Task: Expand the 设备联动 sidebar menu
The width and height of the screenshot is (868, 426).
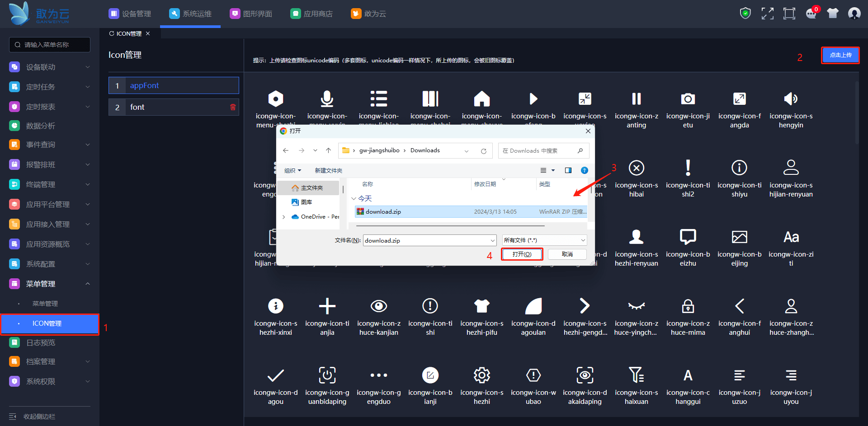Action: click(50, 67)
